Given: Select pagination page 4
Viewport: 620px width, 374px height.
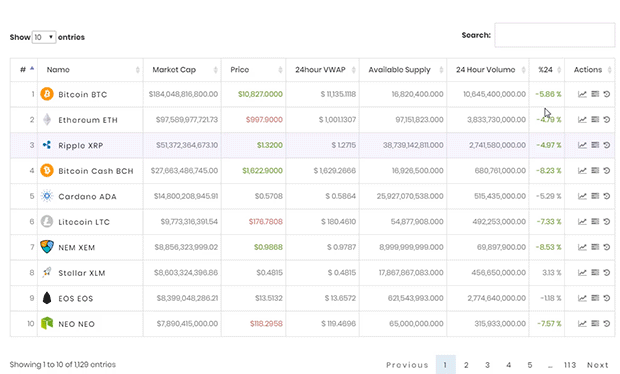Looking at the screenshot, I should 508,365.
